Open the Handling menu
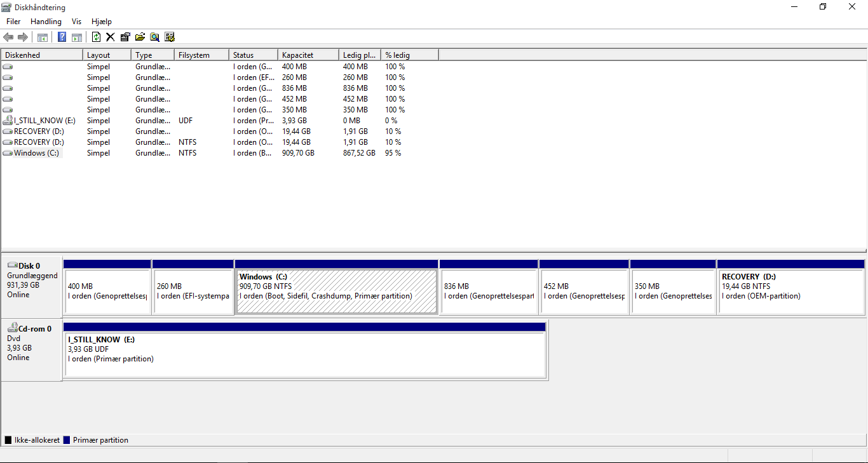The width and height of the screenshot is (868, 463). (46, 22)
